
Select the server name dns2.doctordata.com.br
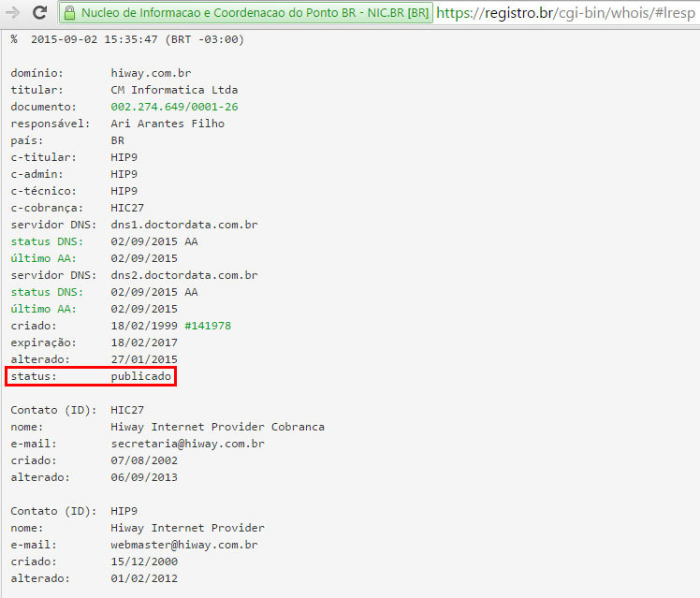[184, 275]
